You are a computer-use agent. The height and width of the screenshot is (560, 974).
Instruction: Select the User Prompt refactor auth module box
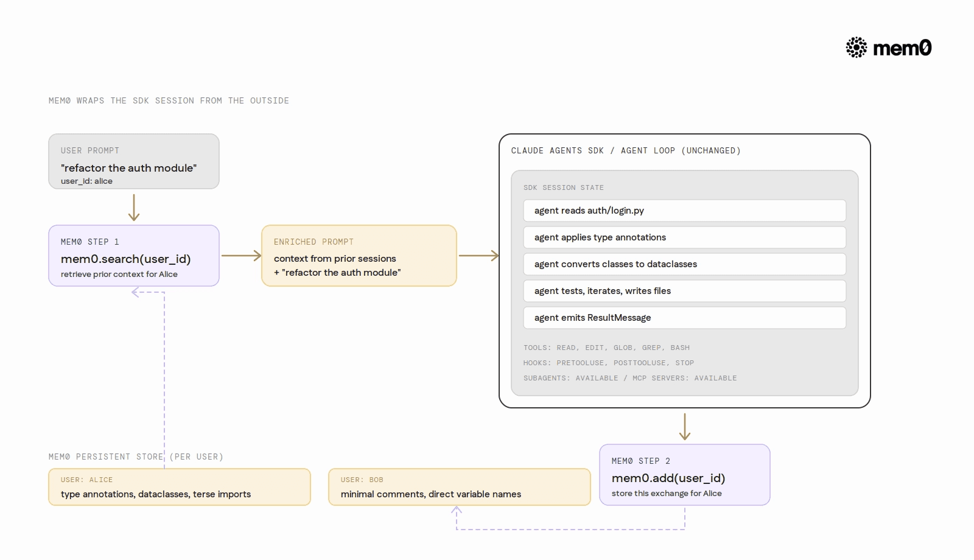(x=134, y=161)
